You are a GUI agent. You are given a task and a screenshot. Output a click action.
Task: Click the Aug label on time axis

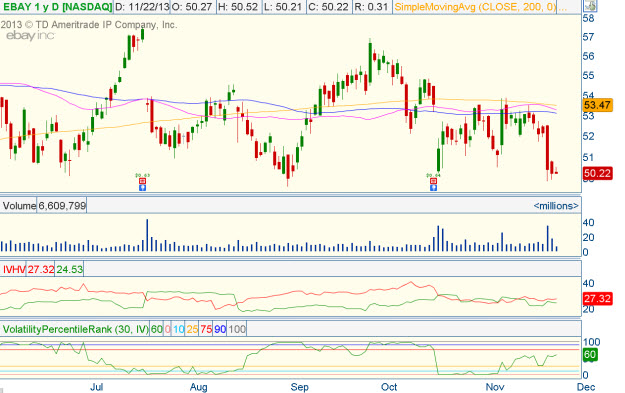(x=199, y=387)
